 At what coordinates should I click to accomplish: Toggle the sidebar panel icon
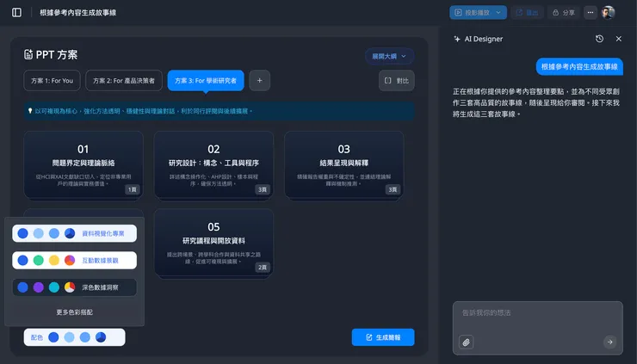tap(16, 13)
